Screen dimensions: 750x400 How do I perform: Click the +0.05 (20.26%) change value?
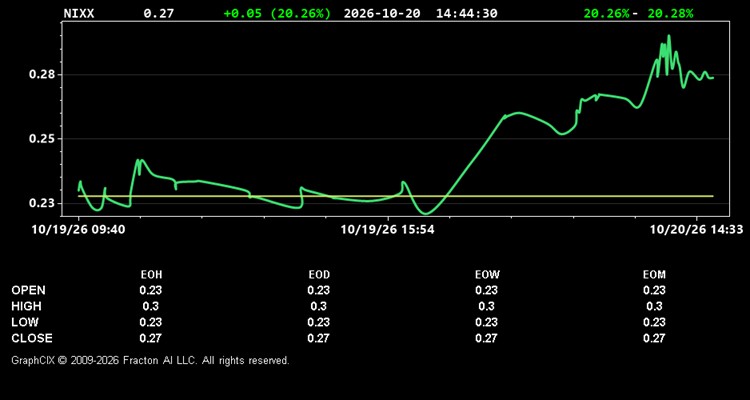pyautogui.click(x=277, y=13)
